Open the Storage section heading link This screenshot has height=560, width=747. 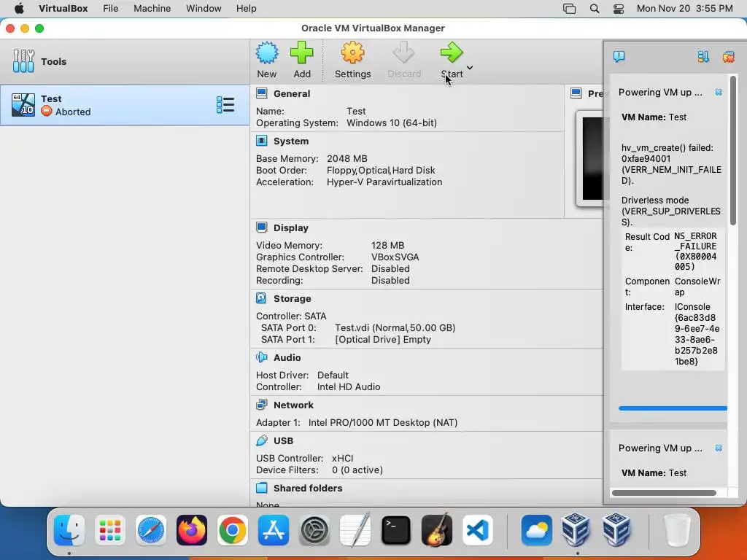tap(292, 299)
